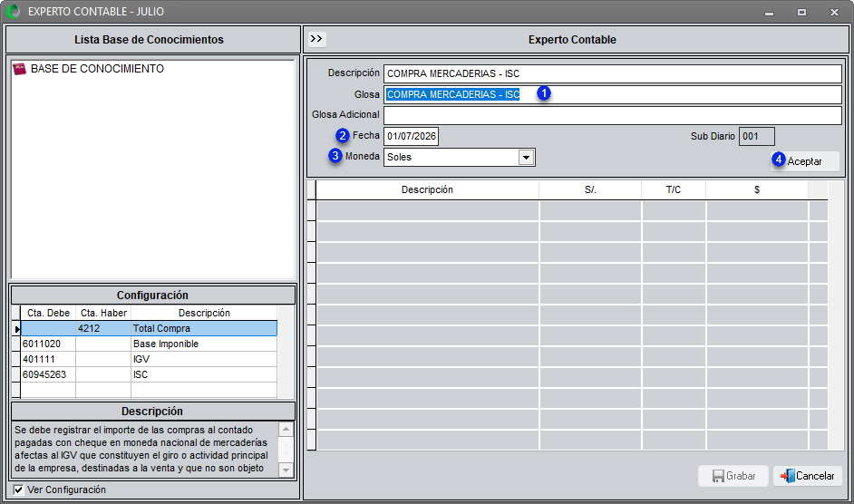Screen dimensions: 854x504
Task: Click the lower Descripción panel header
Action: point(152,412)
